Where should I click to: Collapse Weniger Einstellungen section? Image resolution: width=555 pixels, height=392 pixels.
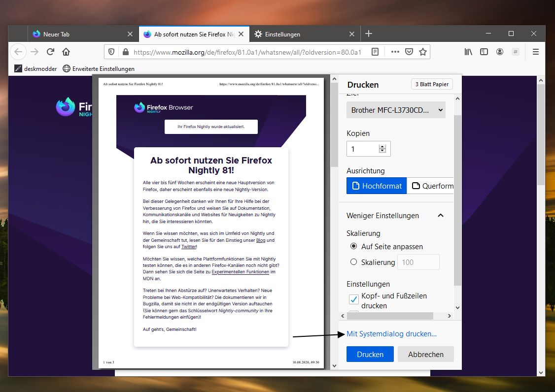point(395,216)
